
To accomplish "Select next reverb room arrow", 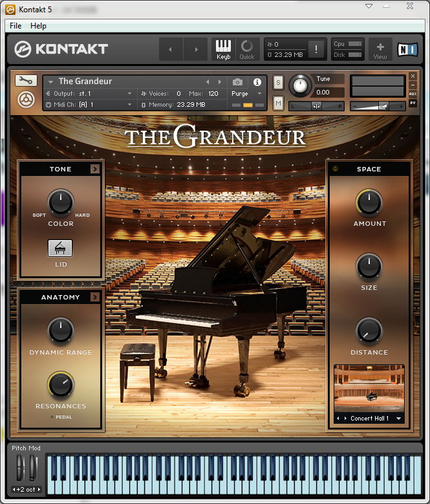I will (x=345, y=418).
